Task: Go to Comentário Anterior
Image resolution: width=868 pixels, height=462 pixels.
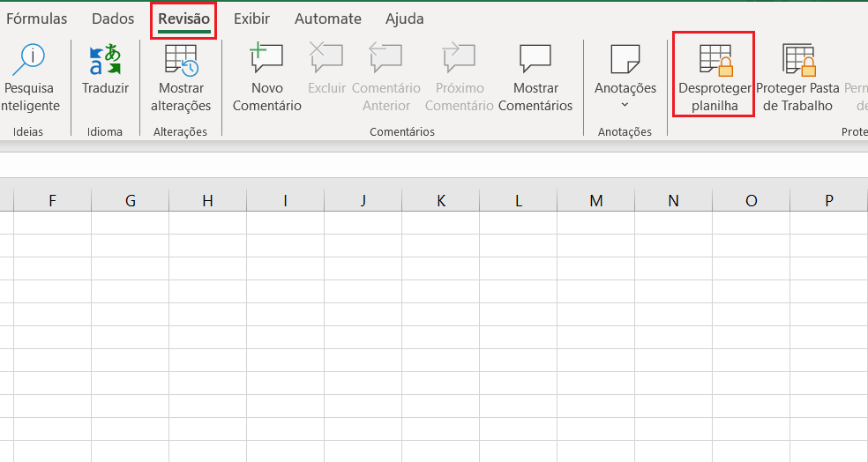Action: pos(385,78)
